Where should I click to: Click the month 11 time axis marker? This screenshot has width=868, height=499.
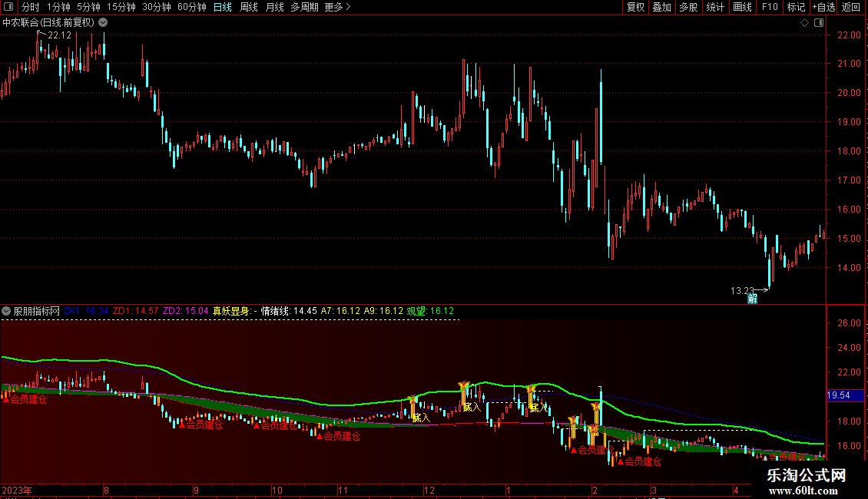[343, 490]
